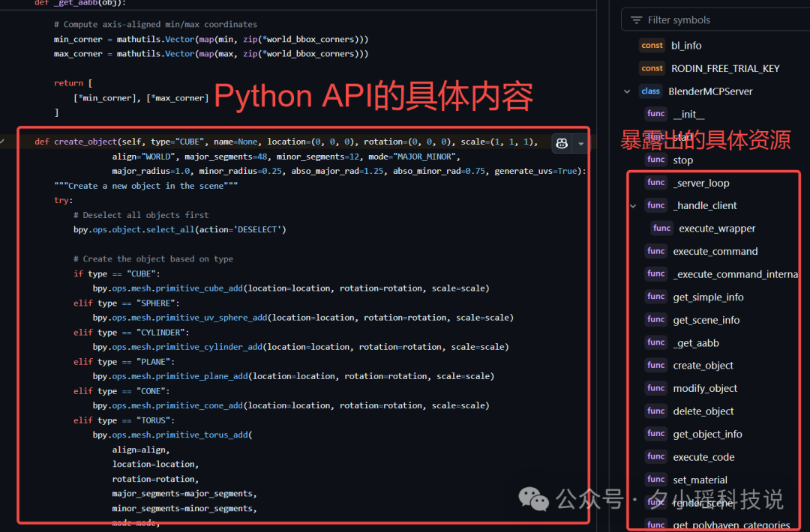Image resolution: width=810 pixels, height=532 pixels.
Task: Click the filter lines icon in symbols search
Action: [637, 20]
